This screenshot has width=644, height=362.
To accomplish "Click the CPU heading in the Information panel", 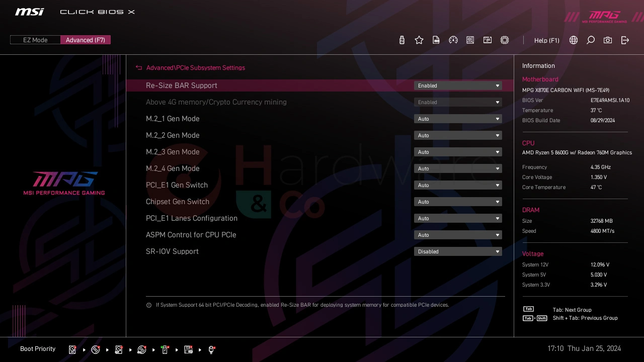I will (x=528, y=143).
